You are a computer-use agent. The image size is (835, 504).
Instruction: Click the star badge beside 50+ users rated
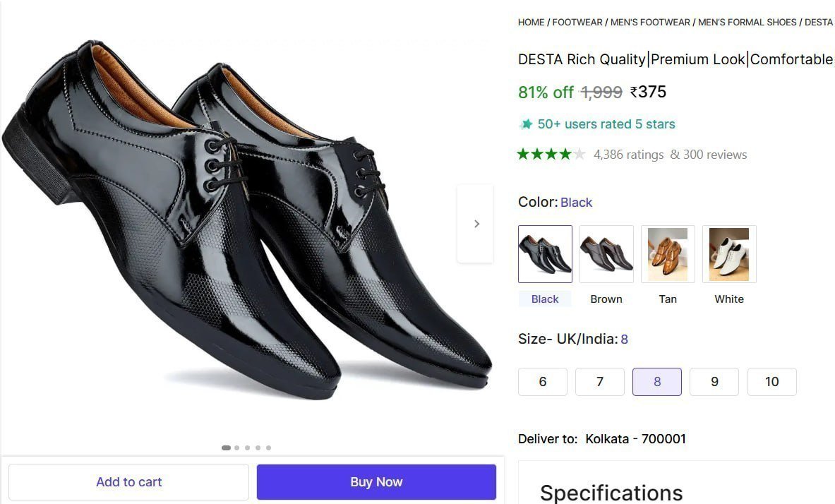click(x=526, y=124)
